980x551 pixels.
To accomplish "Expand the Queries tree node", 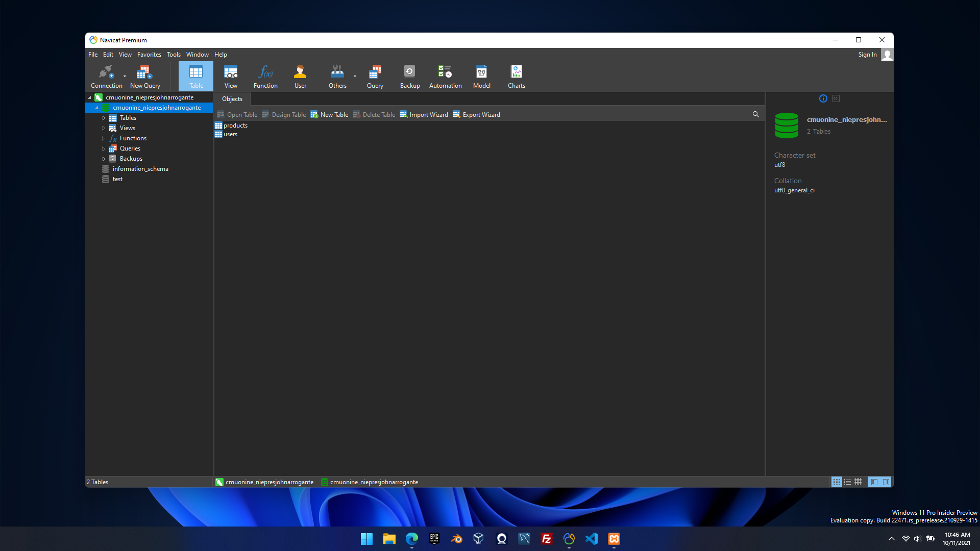I will point(104,148).
